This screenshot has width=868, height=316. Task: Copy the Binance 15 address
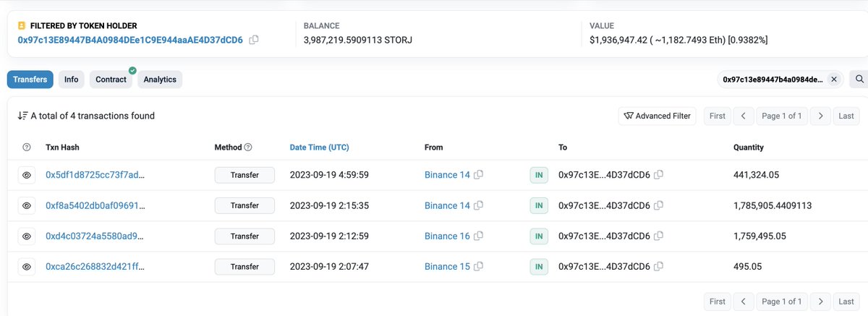478,267
